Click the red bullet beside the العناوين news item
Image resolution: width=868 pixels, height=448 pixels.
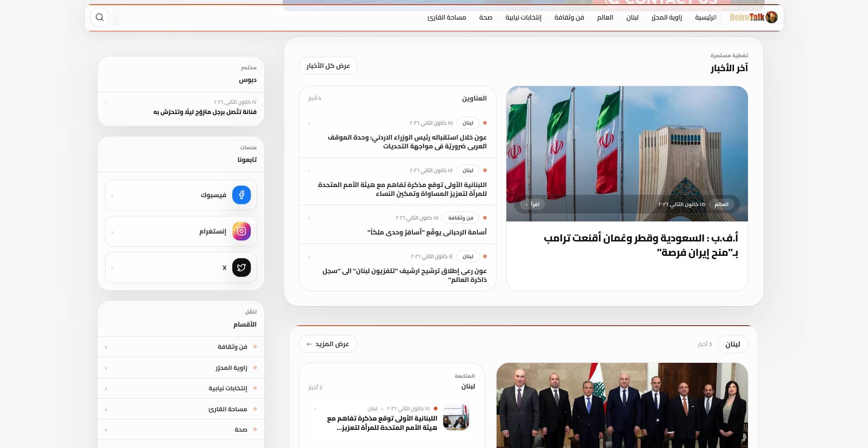click(x=484, y=123)
